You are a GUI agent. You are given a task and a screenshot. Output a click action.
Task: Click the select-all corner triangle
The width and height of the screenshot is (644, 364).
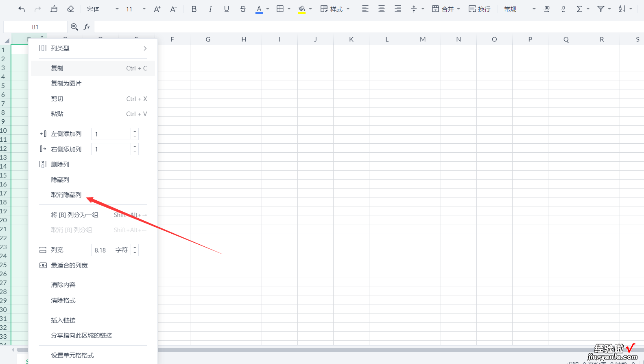[x=7, y=40]
